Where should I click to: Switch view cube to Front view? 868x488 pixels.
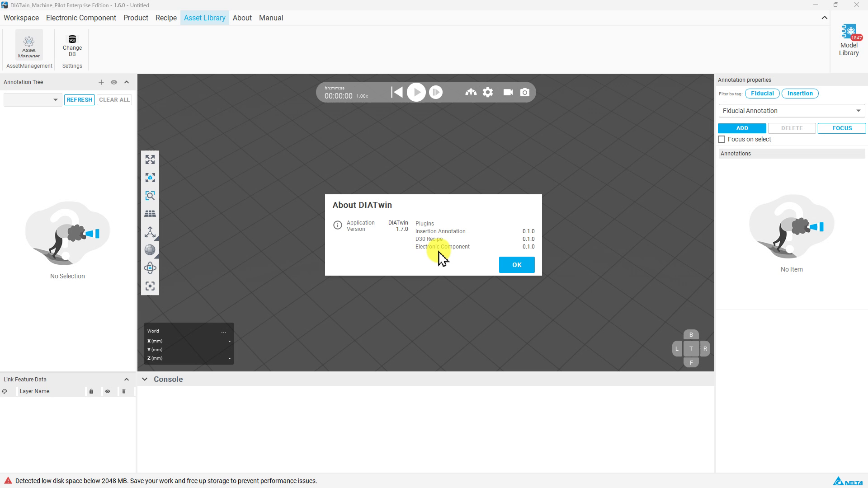coord(691,362)
